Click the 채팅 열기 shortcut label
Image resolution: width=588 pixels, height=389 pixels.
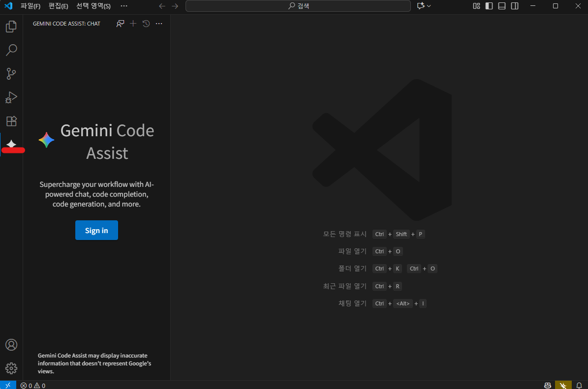coord(352,303)
